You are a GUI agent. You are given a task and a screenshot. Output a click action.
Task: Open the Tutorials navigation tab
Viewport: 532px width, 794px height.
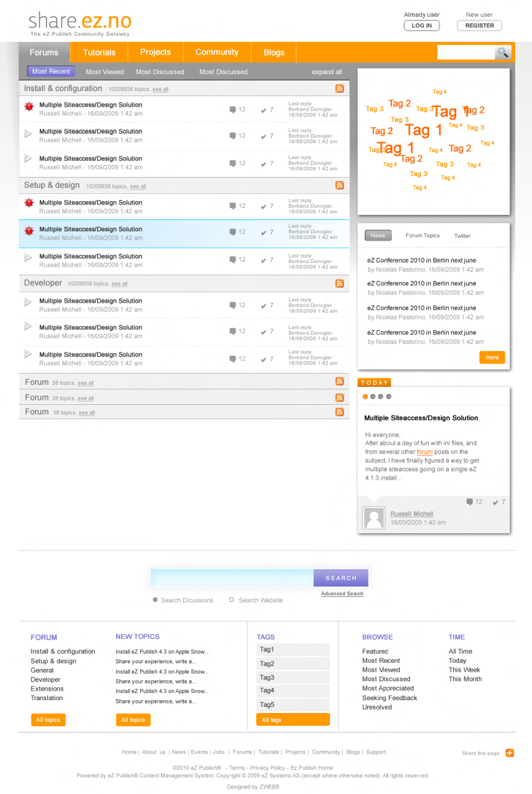tap(99, 52)
